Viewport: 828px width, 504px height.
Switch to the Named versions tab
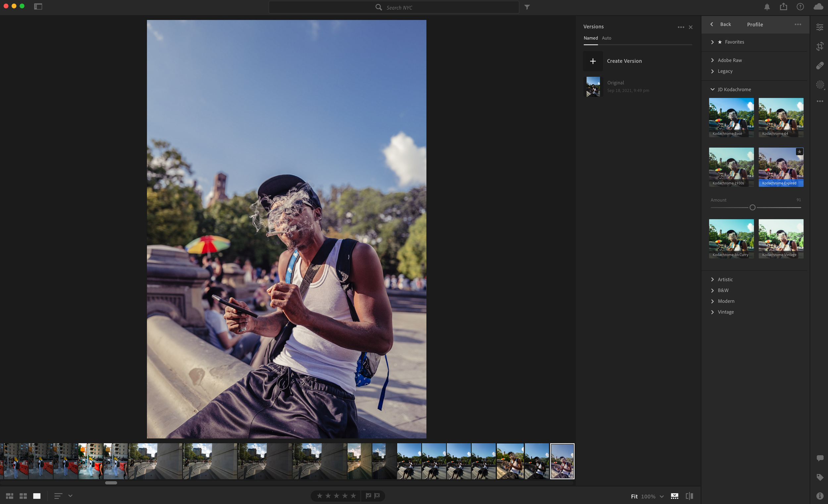[591, 38]
